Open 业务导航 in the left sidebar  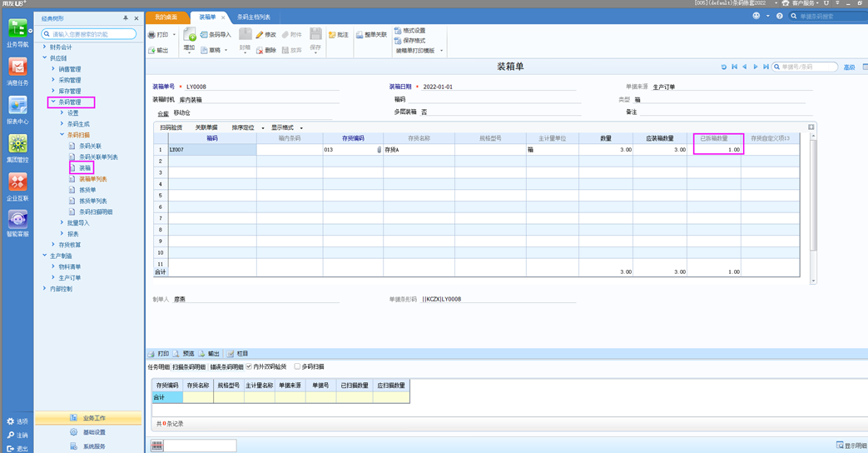click(17, 33)
